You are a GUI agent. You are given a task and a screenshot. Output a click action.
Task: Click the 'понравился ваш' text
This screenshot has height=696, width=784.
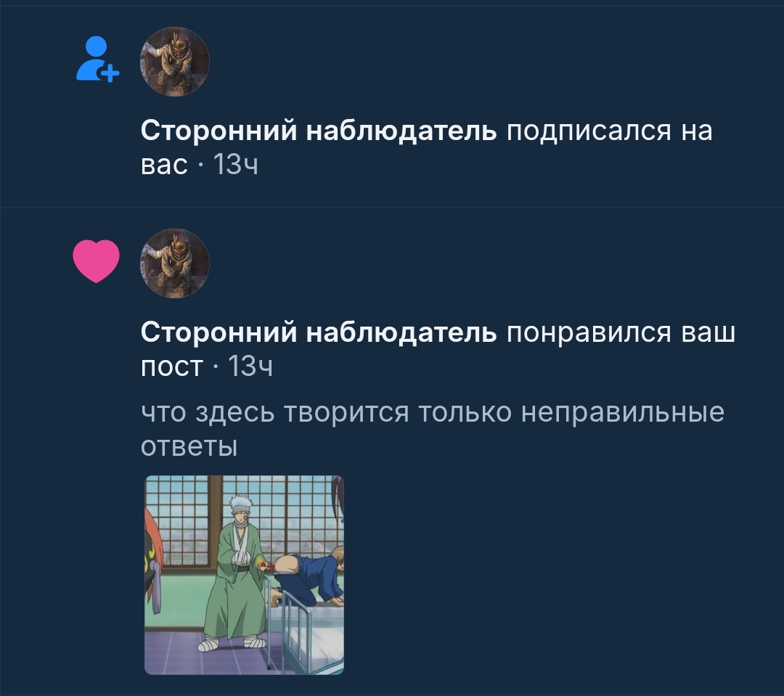coord(621,332)
